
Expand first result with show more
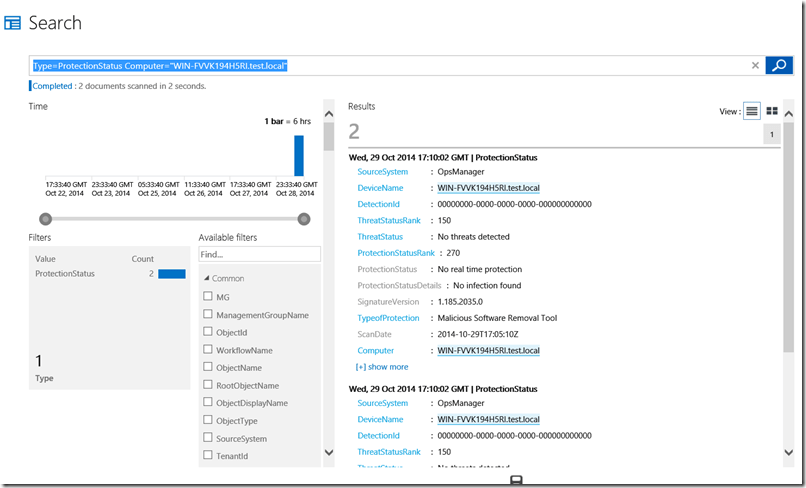point(382,367)
